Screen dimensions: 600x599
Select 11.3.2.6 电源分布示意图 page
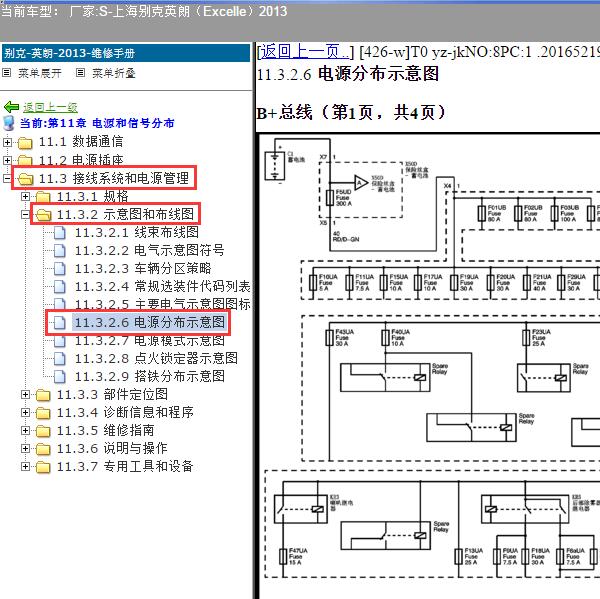(x=150, y=322)
